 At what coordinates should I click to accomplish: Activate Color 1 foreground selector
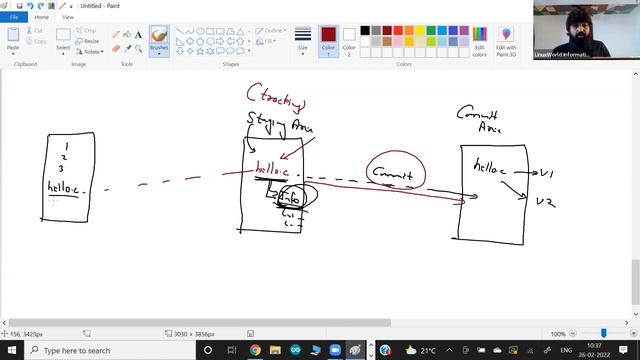(x=328, y=41)
